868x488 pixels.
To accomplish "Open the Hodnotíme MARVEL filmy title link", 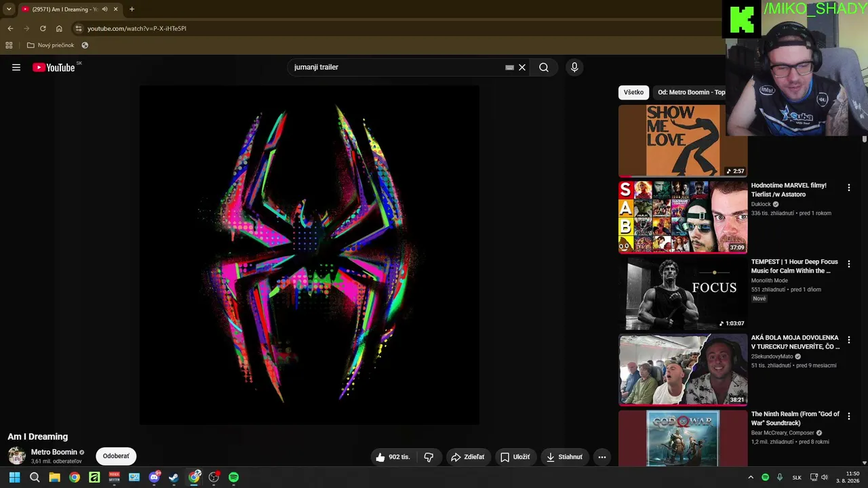I will [x=789, y=190].
